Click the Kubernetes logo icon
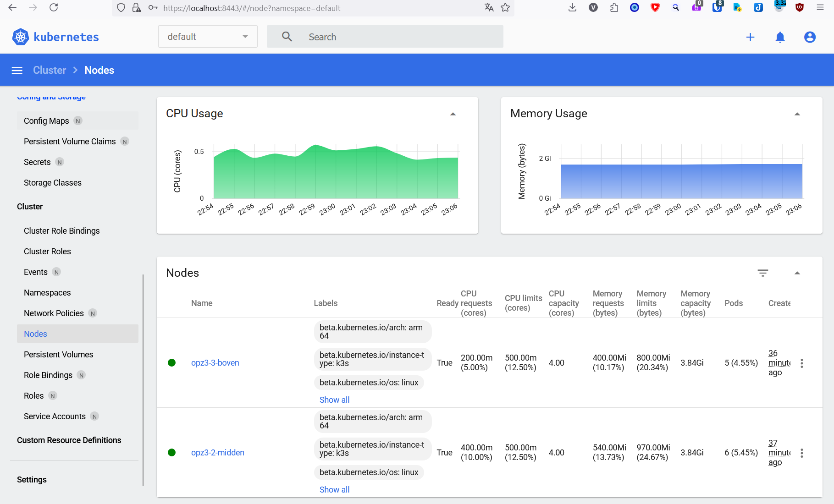 21,37
